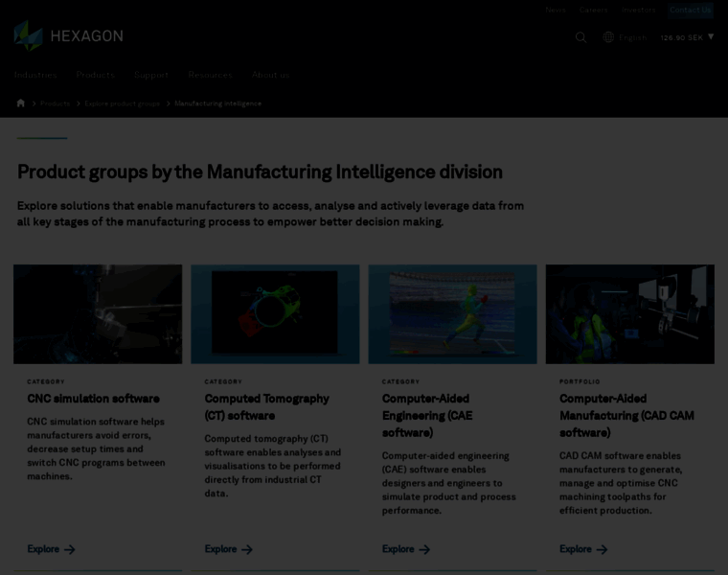Click the Careers link
728x575 pixels.
click(x=593, y=10)
